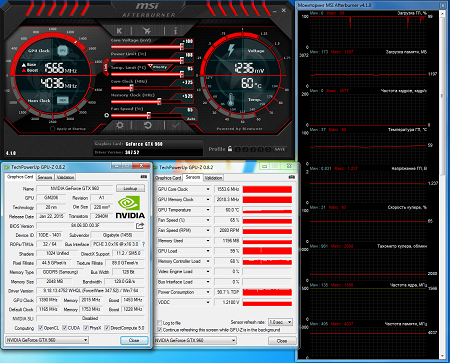
Task: Toggle the fan speed Auto button in Afterburner
Action: pyautogui.click(x=191, y=118)
